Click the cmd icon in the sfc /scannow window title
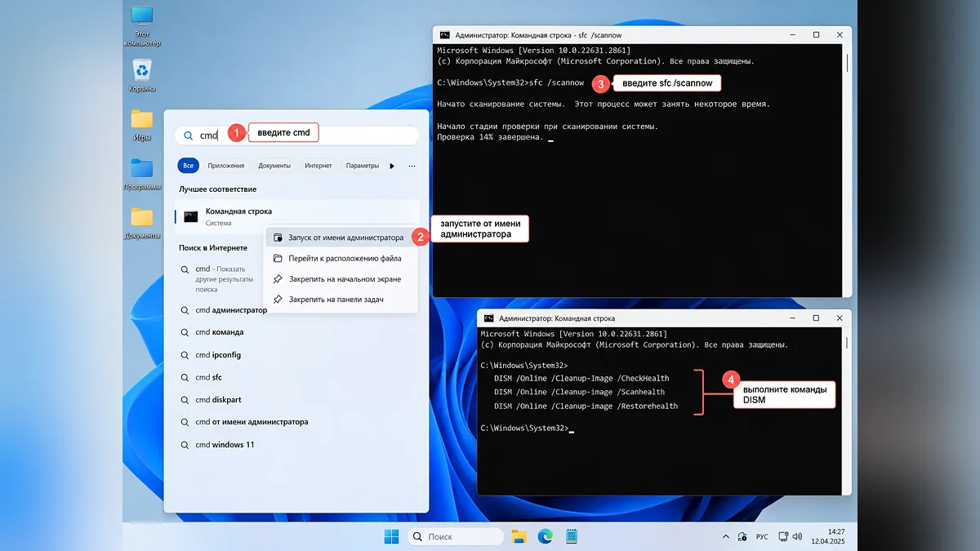This screenshot has width=980, height=551. pyautogui.click(x=444, y=35)
